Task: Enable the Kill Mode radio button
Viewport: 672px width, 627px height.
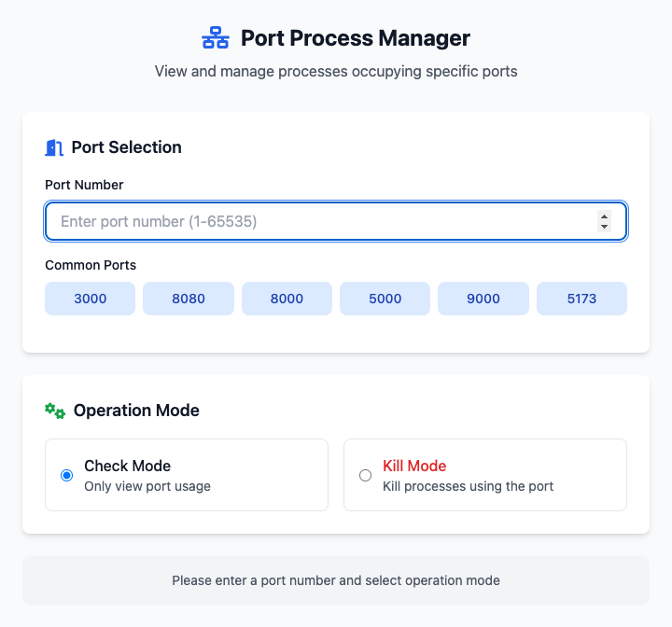Action: [x=365, y=475]
